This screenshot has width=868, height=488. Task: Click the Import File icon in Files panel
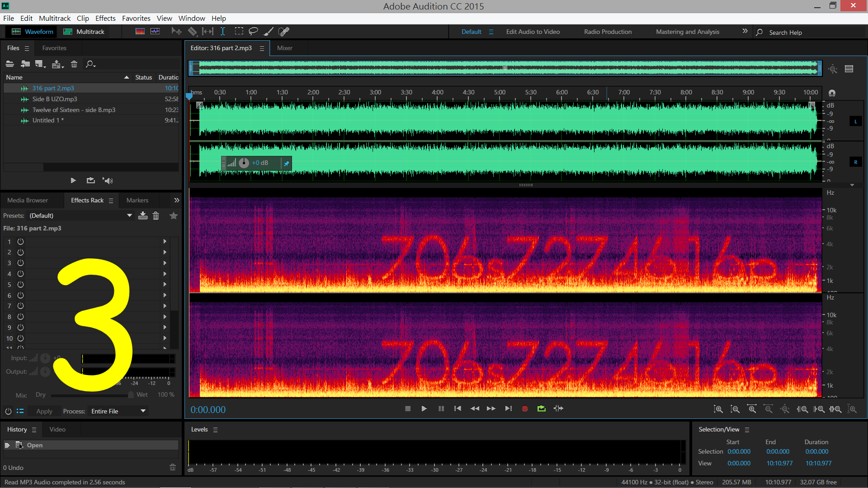[x=25, y=64]
